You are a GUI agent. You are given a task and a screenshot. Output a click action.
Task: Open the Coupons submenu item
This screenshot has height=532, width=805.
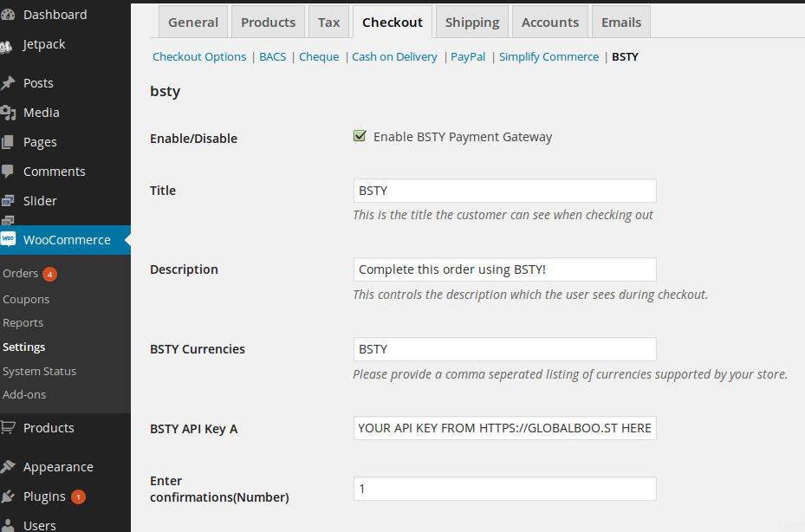[26, 299]
